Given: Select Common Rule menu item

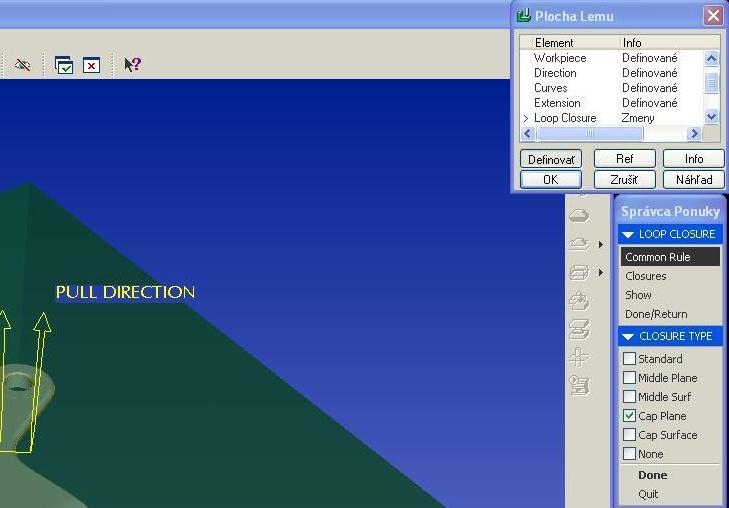Looking at the screenshot, I should [x=670, y=257].
